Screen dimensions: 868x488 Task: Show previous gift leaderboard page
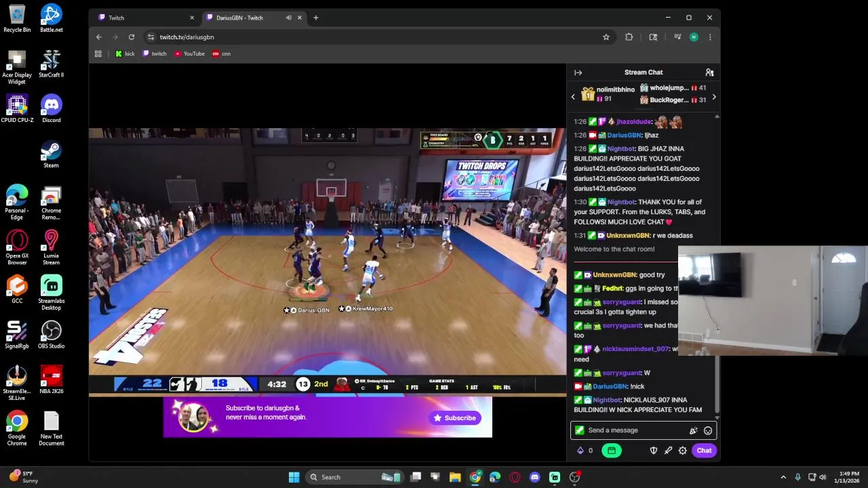coord(573,97)
